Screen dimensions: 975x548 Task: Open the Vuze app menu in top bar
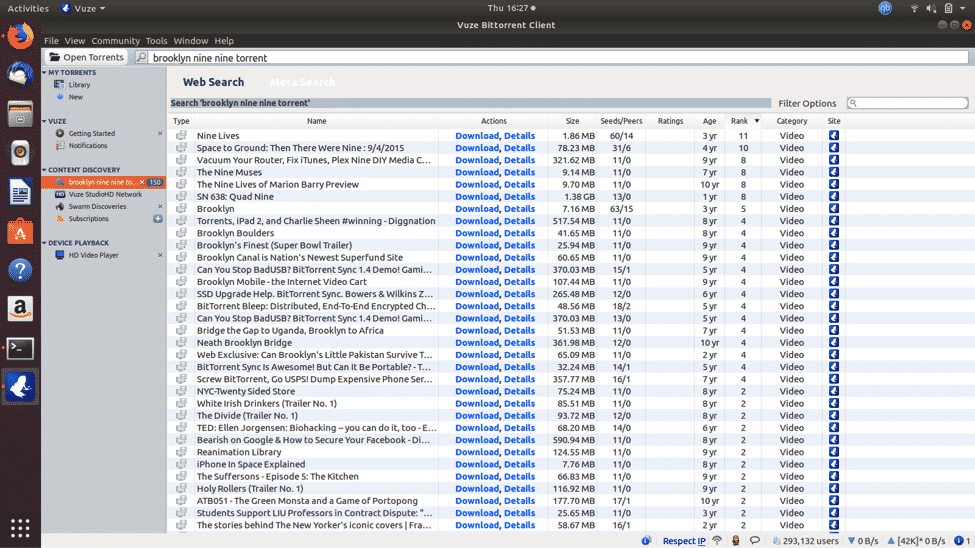[84, 8]
